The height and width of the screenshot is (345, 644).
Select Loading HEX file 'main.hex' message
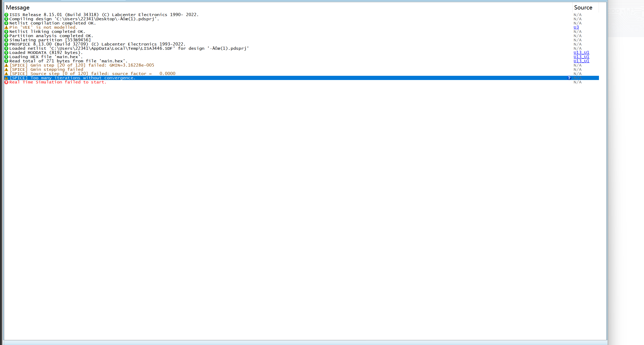click(x=46, y=57)
